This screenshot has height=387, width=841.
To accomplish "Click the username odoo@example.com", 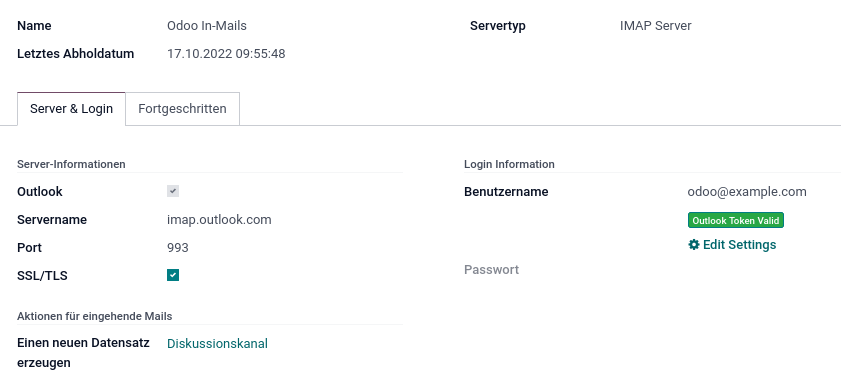I will click(x=747, y=192).
